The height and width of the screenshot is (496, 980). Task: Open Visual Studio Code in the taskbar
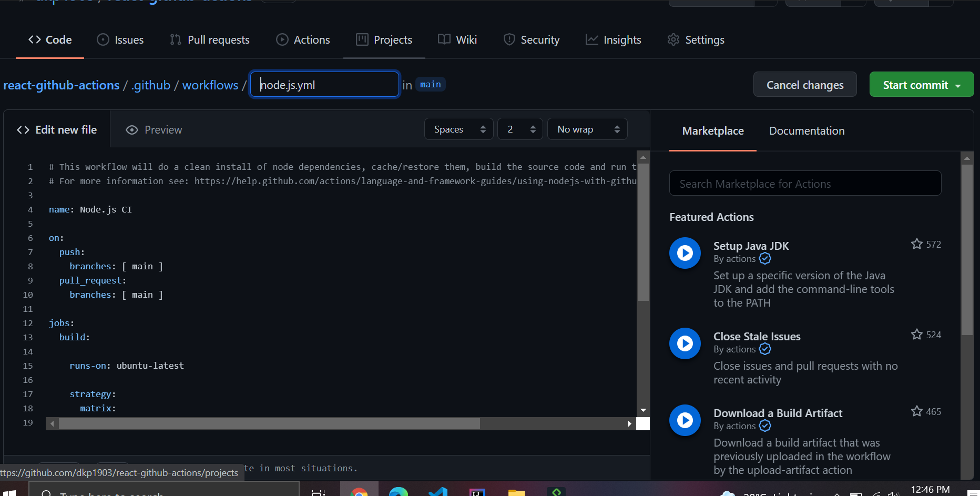click(x=437, y=492)
